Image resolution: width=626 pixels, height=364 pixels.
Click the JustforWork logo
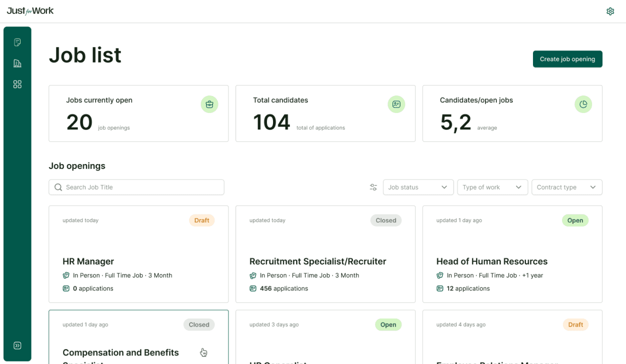tap(30, 11)
